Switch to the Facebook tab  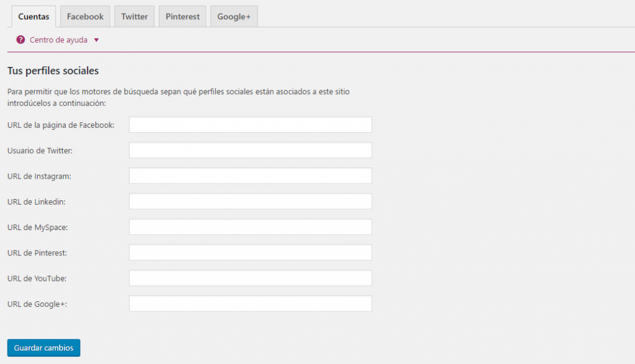pos(85,17)
